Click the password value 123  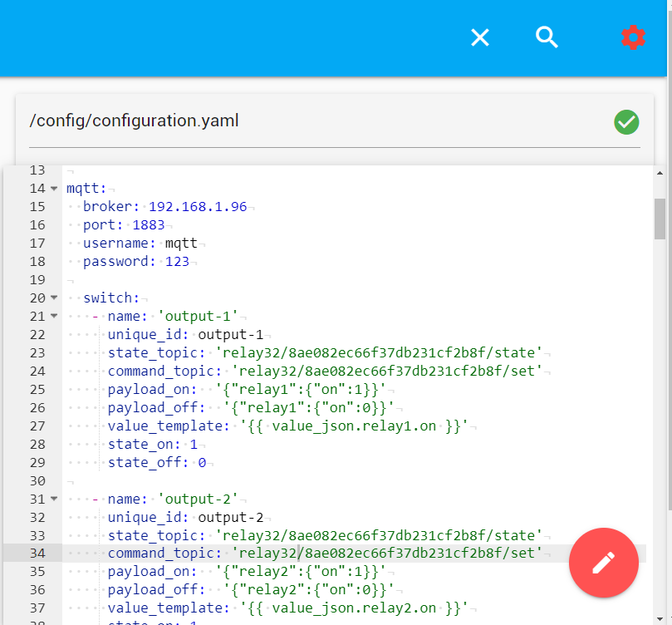[x=177, y=262]
